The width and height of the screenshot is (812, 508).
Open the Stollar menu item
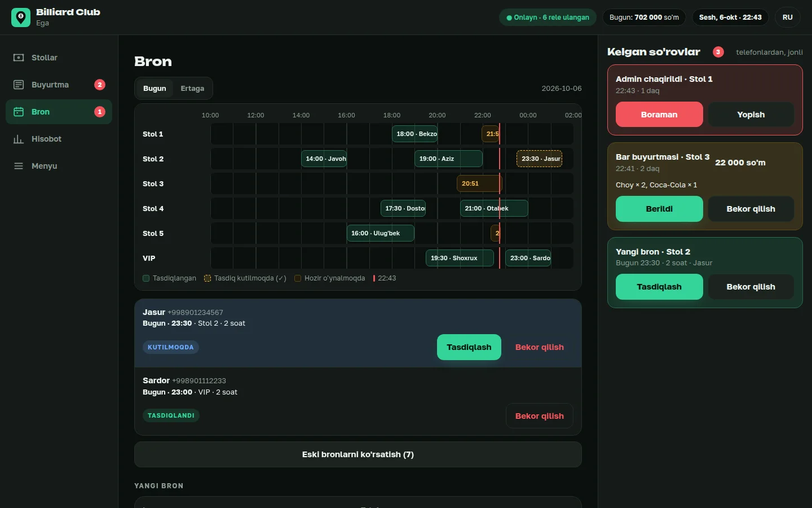59,58
